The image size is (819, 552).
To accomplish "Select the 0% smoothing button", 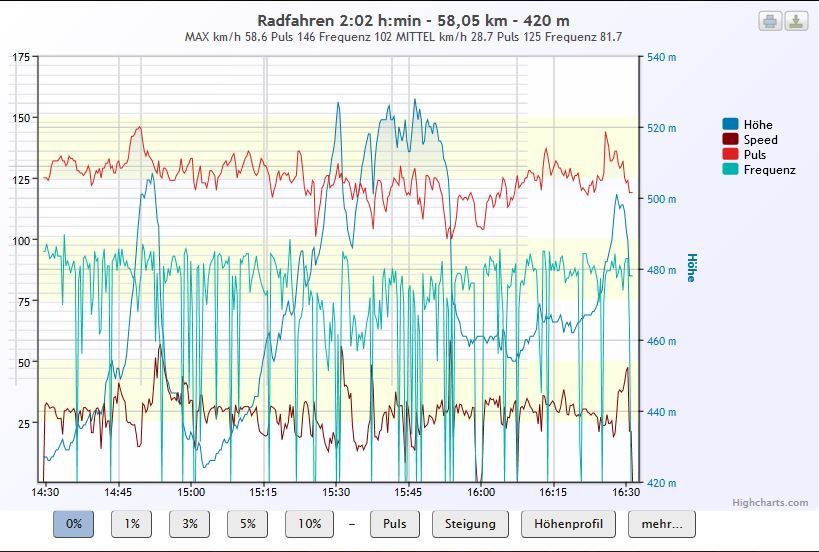I will click(74, 524).
